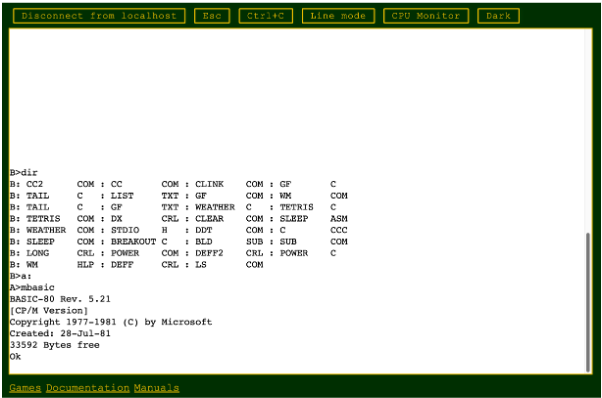
Task: Focus the terminal at the Ok prompt
Action: click(15, 357)
